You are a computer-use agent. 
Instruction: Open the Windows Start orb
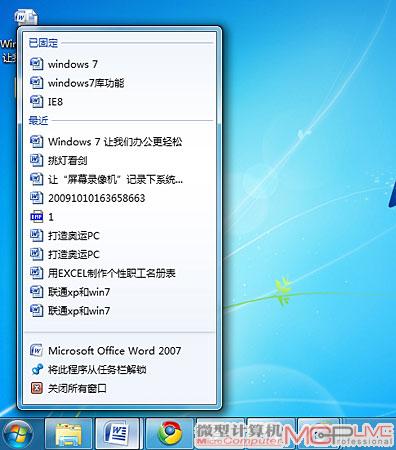pyautogui.click(x=17, y=433)
